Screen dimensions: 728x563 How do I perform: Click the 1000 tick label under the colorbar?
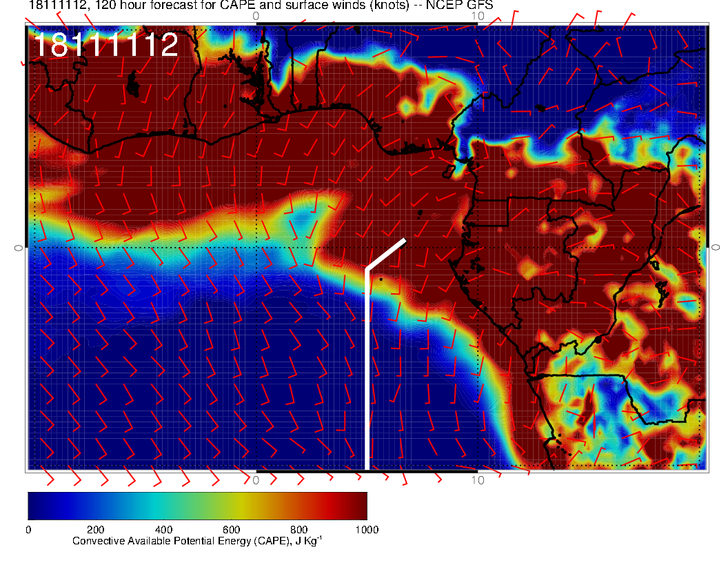coord(366,530)
